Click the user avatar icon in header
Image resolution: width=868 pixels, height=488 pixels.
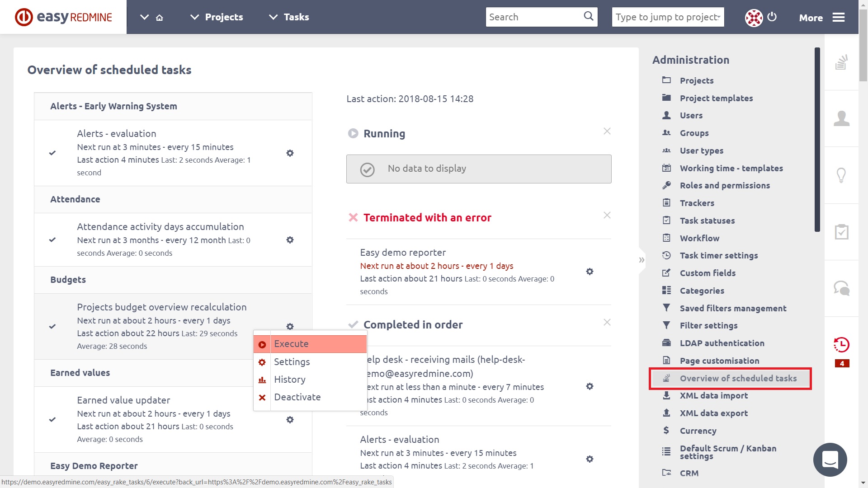[x=754, y=18]
